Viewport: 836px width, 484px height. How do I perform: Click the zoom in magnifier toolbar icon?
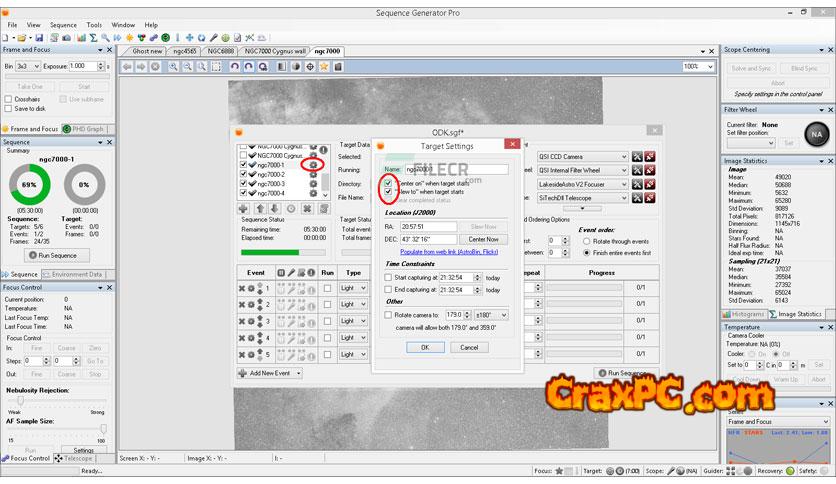(174, 66)
